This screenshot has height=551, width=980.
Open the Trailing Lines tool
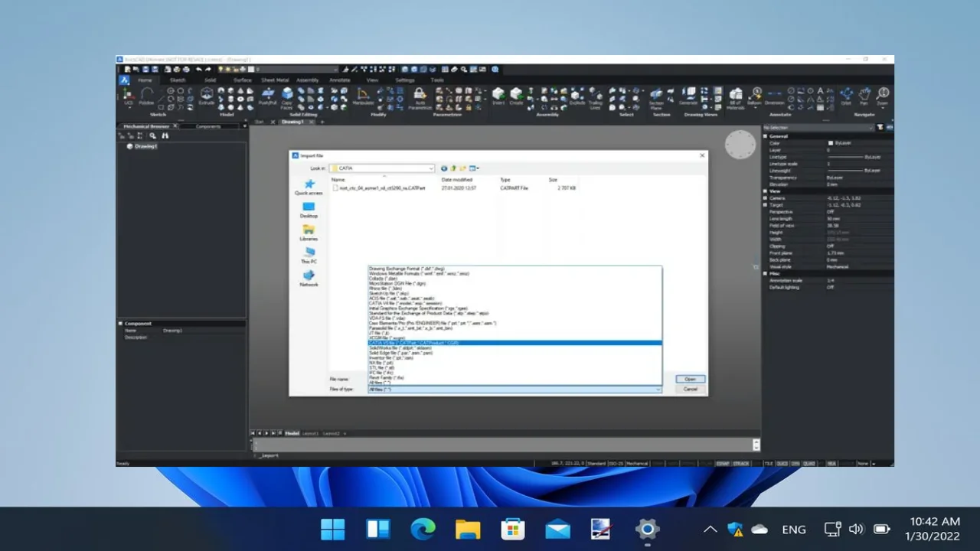coord(595,98)
